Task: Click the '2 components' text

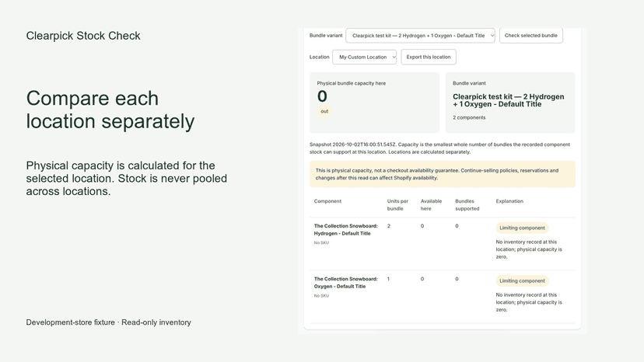Action: (469, 118)
